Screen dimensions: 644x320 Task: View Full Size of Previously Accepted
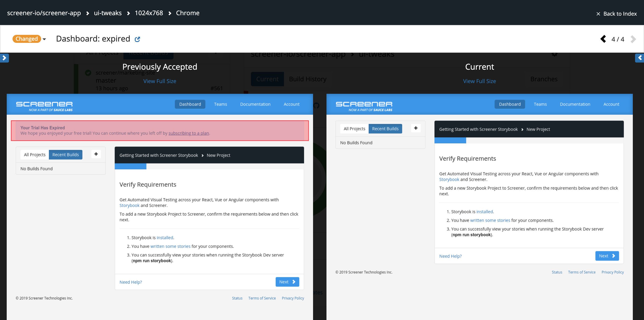point(159,81)
